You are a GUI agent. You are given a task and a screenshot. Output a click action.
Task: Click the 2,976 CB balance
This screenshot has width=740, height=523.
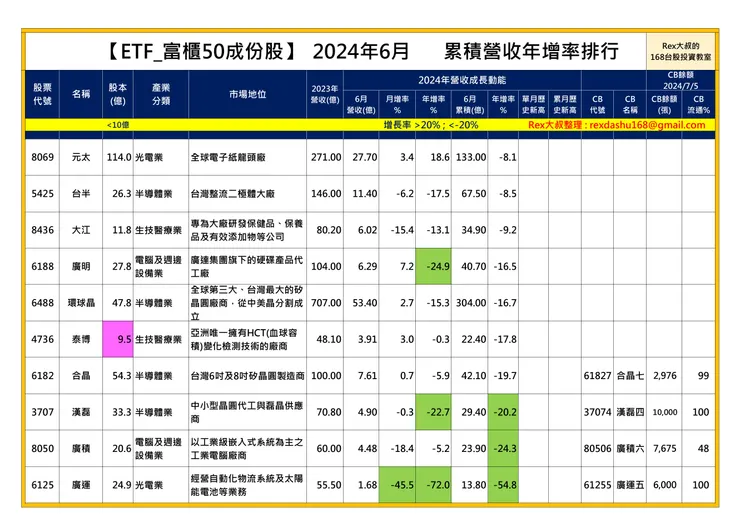click(664, 375)
